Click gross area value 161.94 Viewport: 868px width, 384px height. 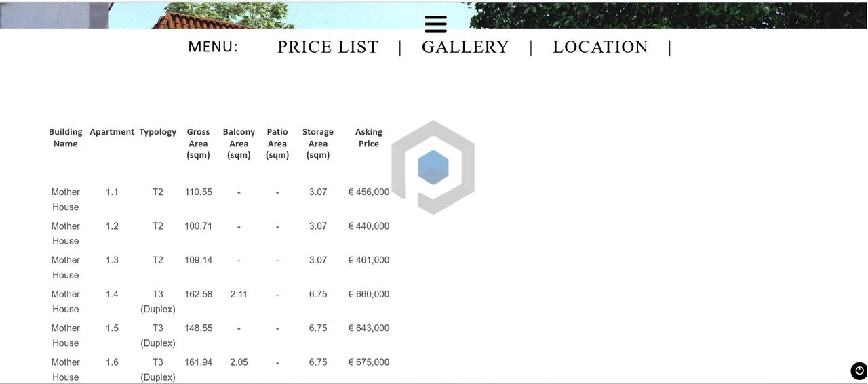pos(199,362)
